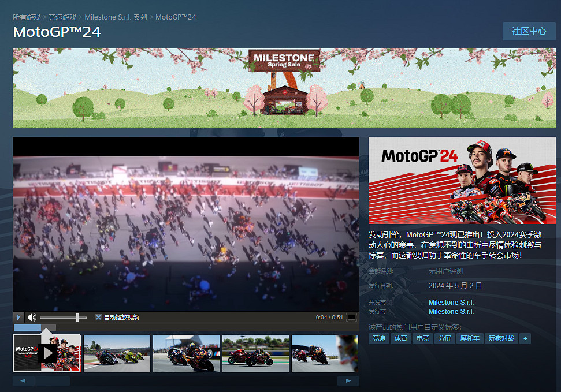Mute the video player volume
Image resolution: width=561 pixels, height=392 pixels.
click(x=32, y=317)
